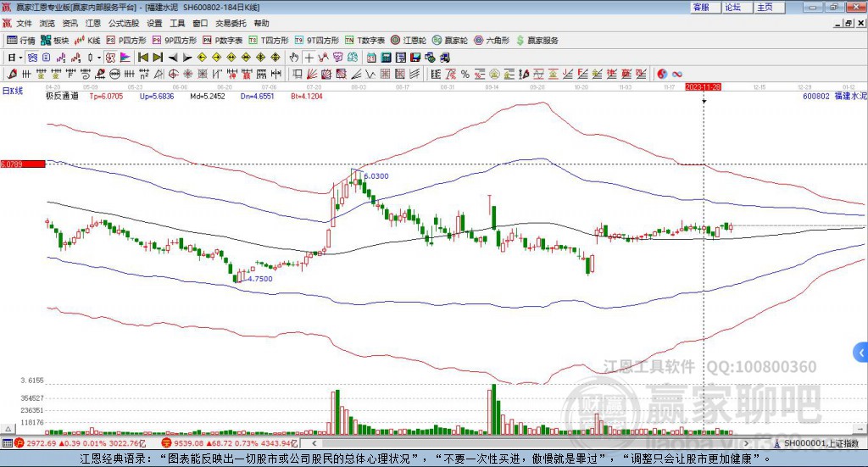
Task: Launch the 赢家轮 wheel tool
Action: coord(450,41)
